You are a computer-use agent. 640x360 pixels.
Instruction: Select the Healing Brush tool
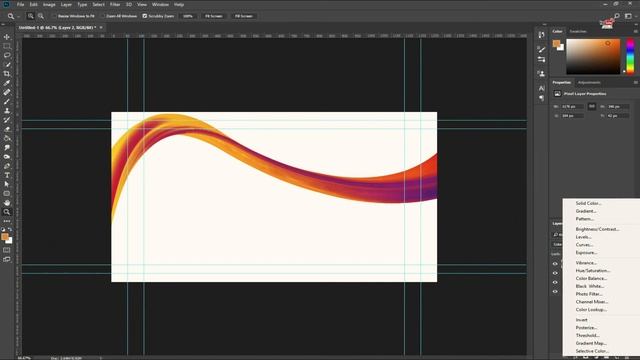coord(7,92)
